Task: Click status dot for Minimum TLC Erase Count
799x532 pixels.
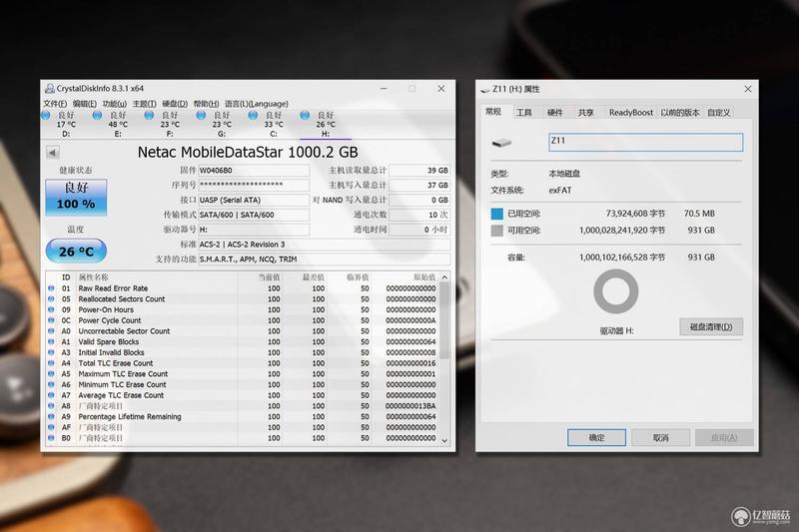Action: (51, 384)
